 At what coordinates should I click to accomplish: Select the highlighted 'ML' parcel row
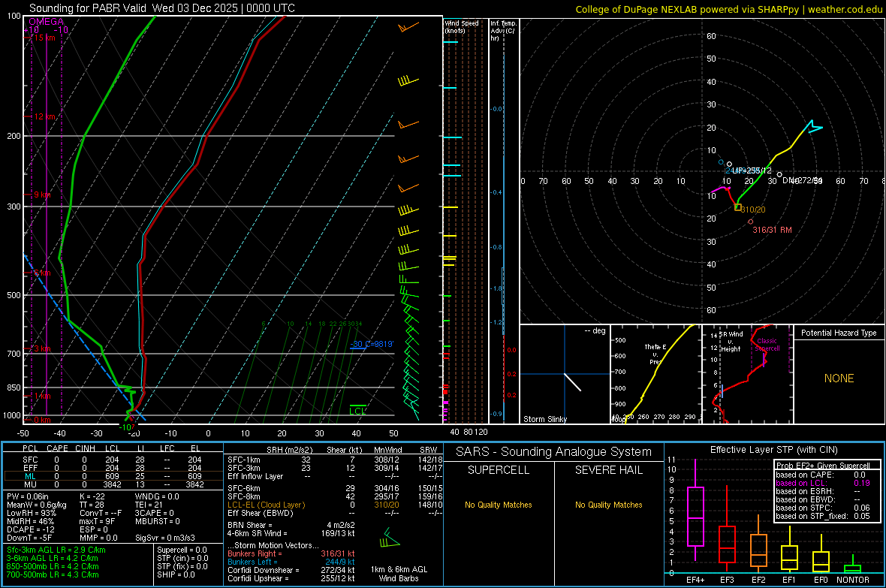coord(113,476)
